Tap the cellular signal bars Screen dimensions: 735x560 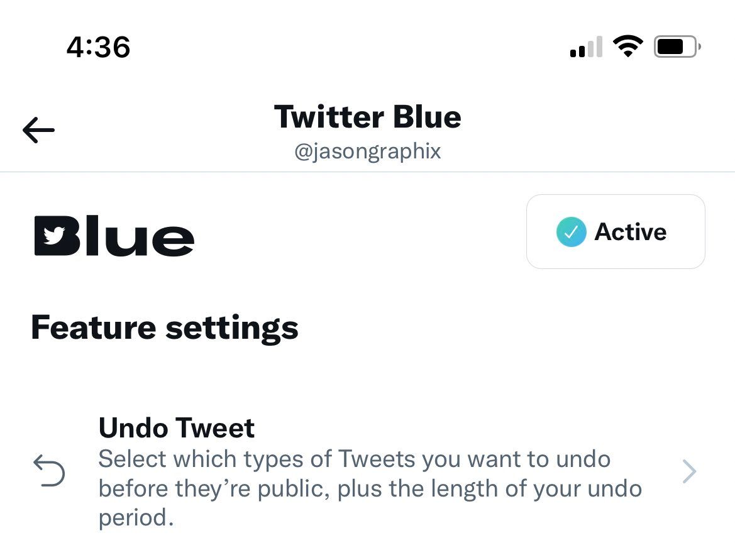tap(586, 48)
